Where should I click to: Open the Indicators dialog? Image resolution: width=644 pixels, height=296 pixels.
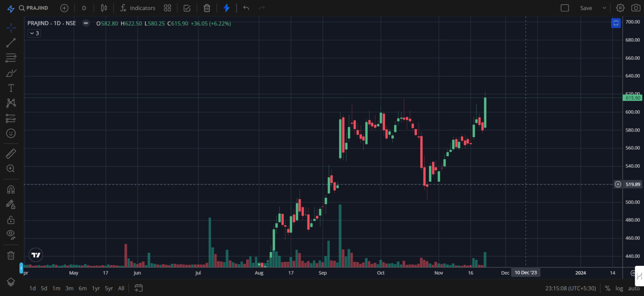point(138,8)
